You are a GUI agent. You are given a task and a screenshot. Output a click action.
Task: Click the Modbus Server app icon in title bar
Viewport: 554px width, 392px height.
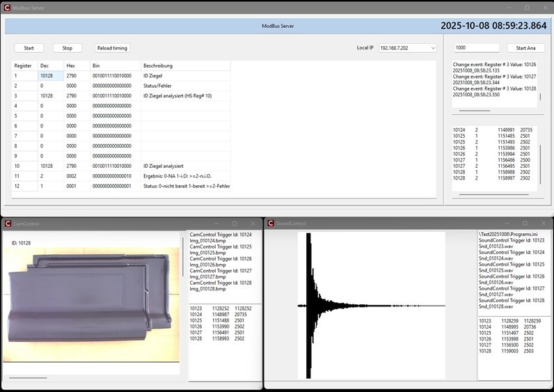7,8
